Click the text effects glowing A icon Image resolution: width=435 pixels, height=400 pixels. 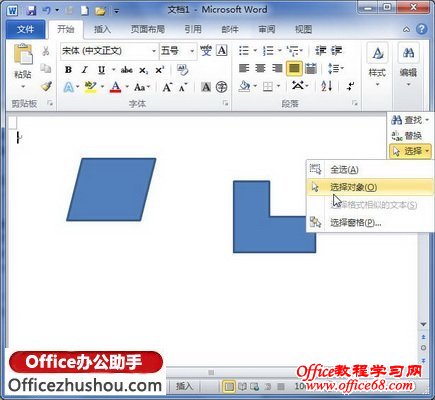(x=68, y=87)
